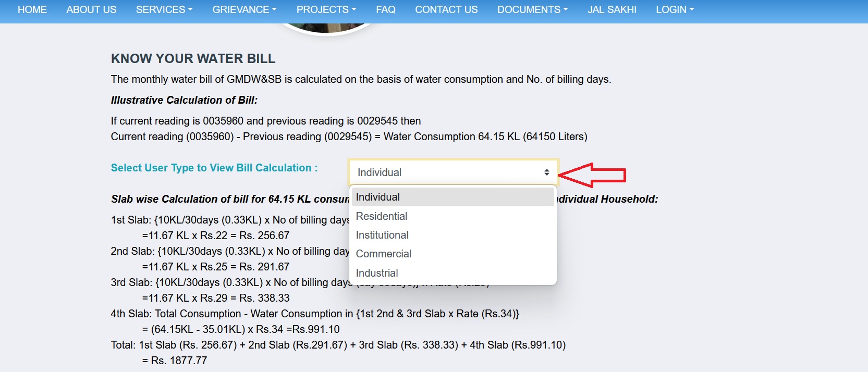The image size is (868, 372).
Task: Click the CONTACT US link
Action: pyautogui.click(x=446, y=10)
